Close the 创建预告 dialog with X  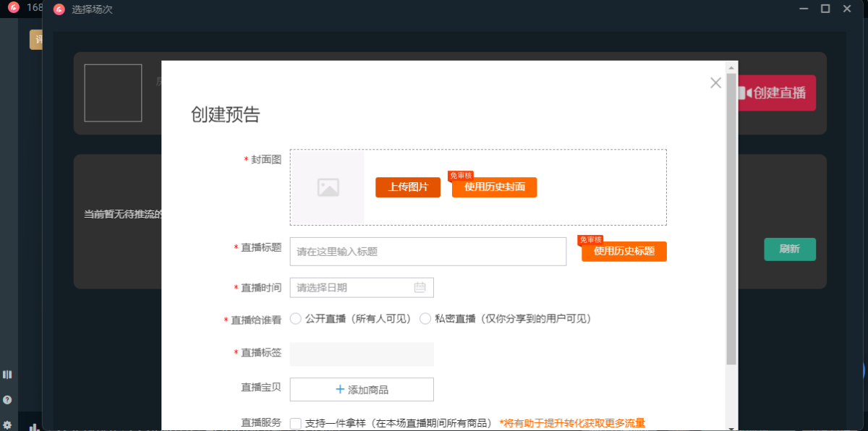pos(715,83)
